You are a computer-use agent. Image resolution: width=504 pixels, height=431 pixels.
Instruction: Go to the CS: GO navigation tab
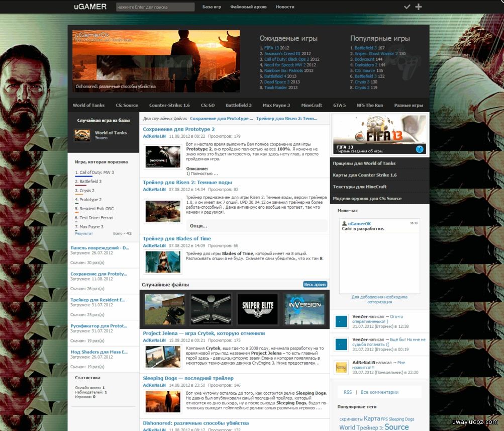pyautogui.click(x=208, y=105)
